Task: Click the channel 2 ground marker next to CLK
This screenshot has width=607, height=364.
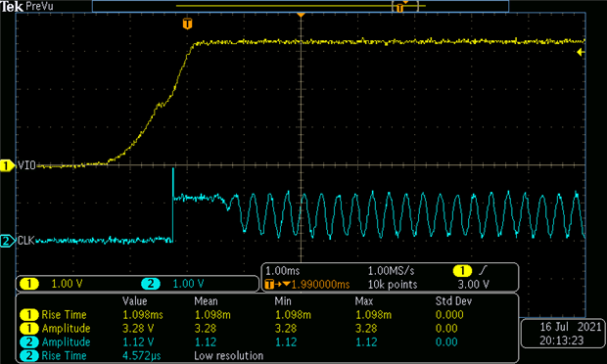Action: 7,241
